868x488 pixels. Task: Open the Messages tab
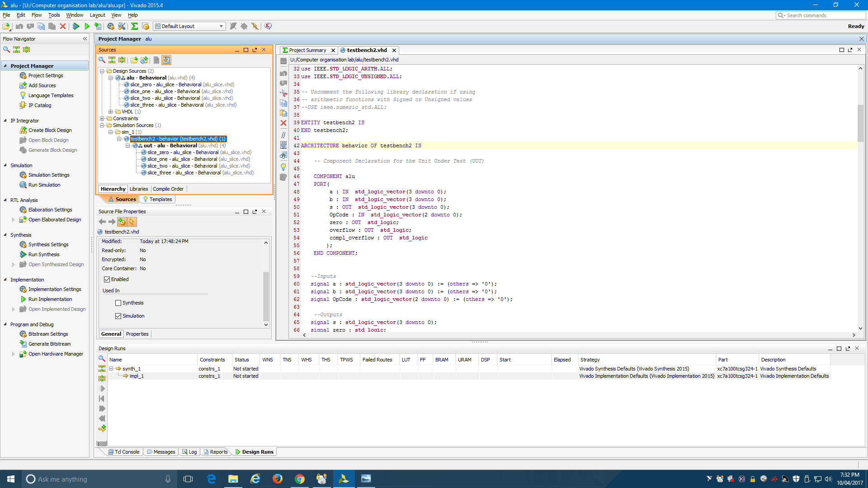pos(161,452)
